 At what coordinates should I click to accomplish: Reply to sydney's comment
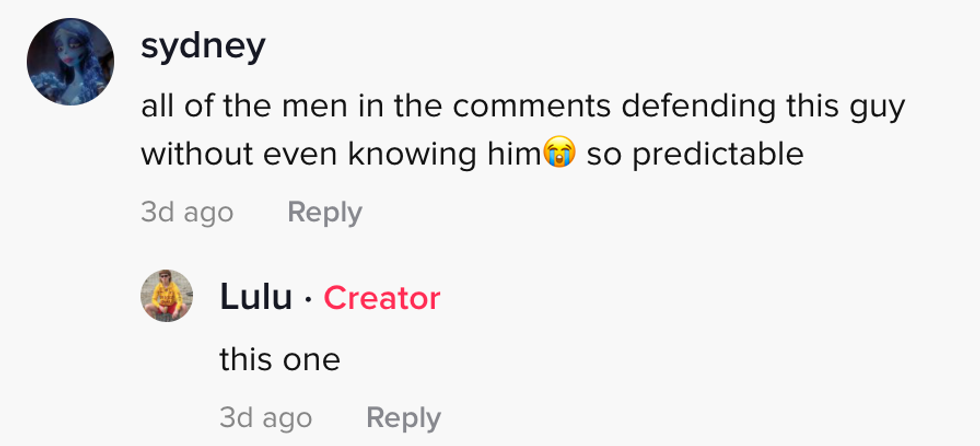click(324, 212)
